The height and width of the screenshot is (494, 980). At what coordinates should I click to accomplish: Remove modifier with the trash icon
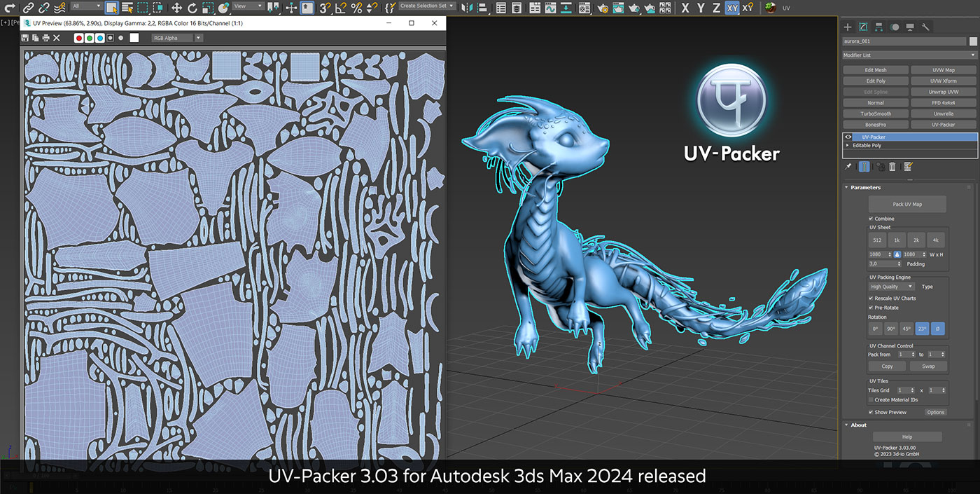(x=892, y=167)
